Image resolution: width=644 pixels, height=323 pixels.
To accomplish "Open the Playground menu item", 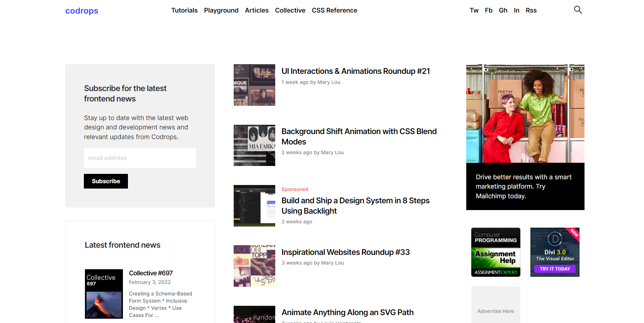I will (x=221, y=10).
